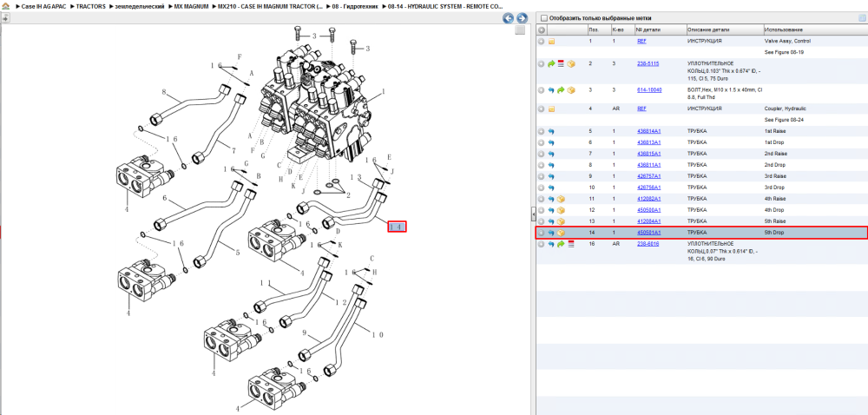Toggle the 'Отобразить только выбранные метки' checkbox

(543, 18)
